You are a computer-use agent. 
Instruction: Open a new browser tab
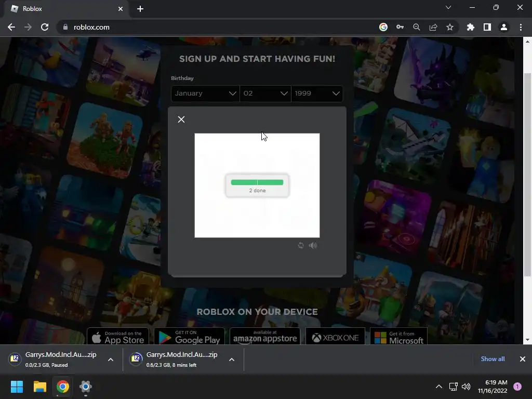click(140, 9)
